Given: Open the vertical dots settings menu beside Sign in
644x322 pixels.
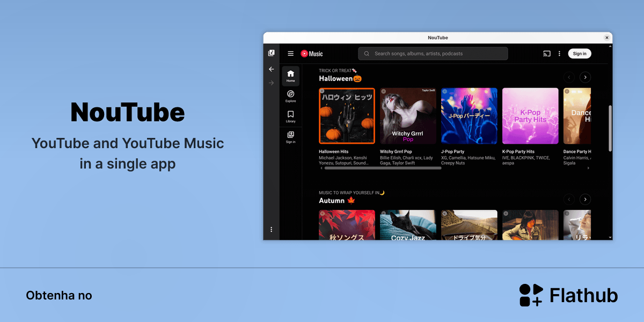Looking at the screenshot, I should pyautogui.click(x=559, y=54).
